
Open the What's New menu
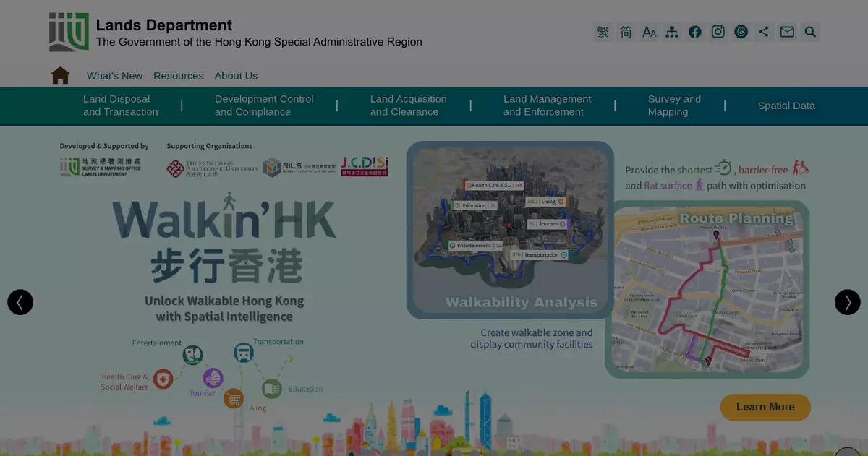click(x=114, y=76)
